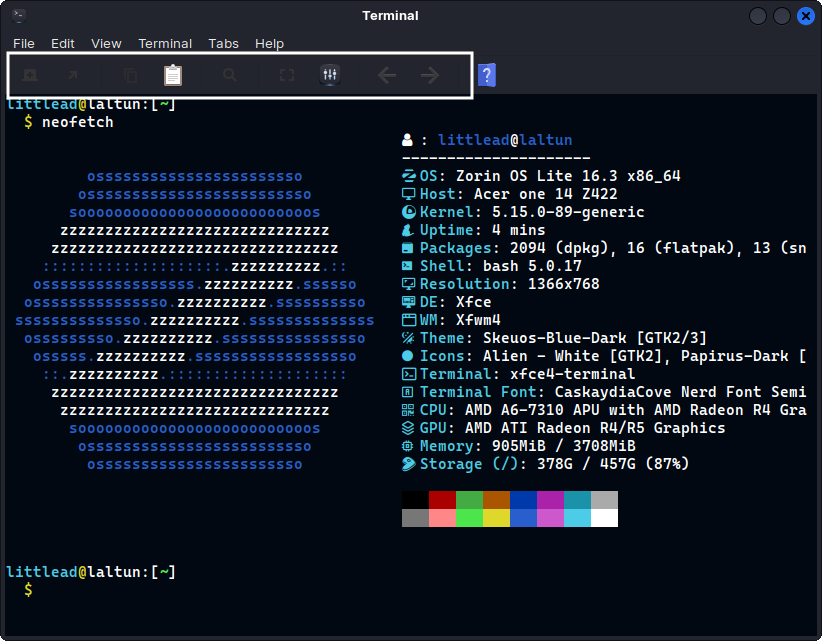Close the terminal with the blue X button

pos(806,16)
